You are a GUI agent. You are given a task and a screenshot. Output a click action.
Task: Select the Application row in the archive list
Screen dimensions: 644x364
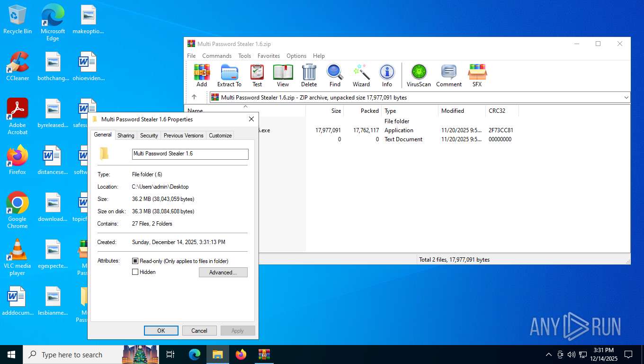407,130
